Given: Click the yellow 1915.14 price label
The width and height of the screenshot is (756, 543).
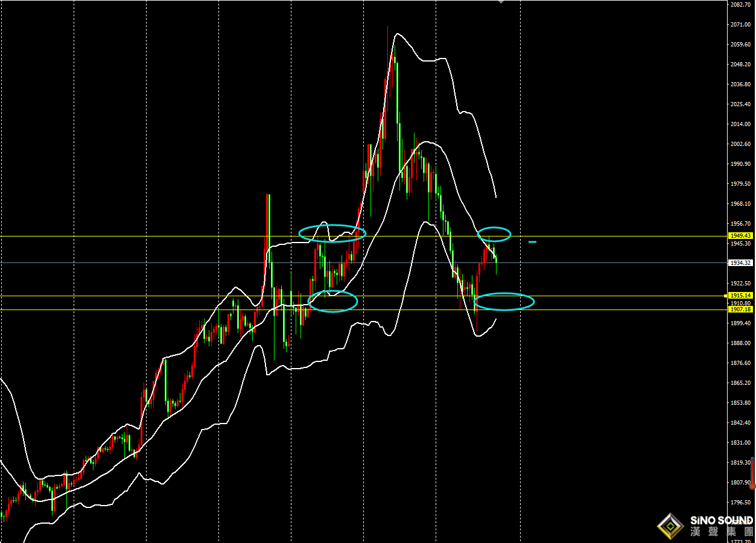Looking at the screenshot, I should point(740,296).
